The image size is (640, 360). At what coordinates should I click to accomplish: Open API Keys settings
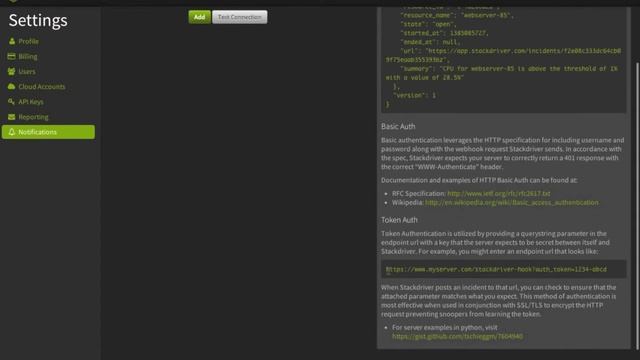[x=31, y=102]
